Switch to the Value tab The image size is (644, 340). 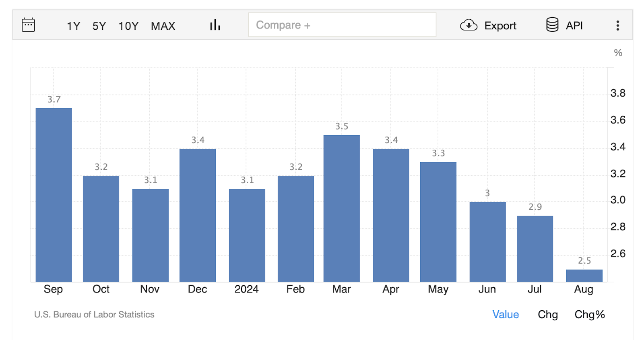(506, 315)
